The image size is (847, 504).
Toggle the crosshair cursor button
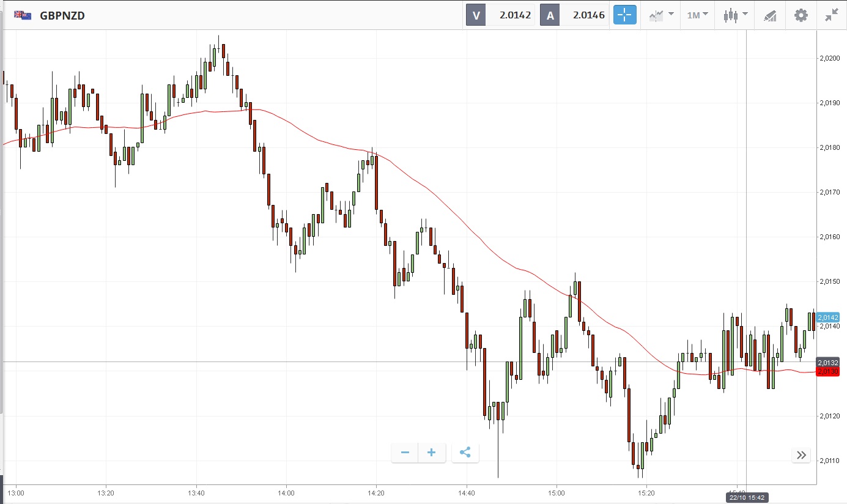(625, 15)
